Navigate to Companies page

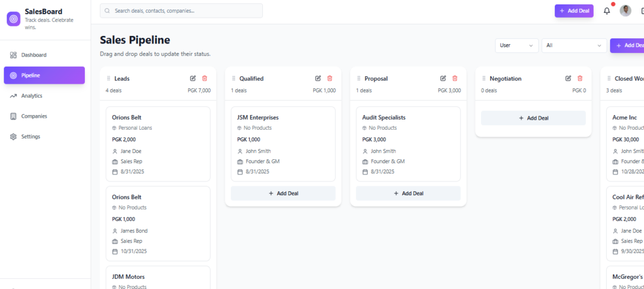tap(34, 116)
